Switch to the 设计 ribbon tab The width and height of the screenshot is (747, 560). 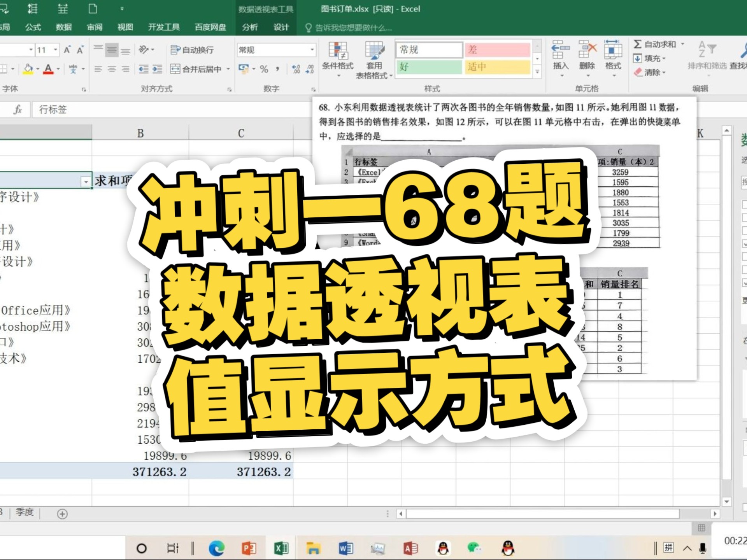click(281, 27)
